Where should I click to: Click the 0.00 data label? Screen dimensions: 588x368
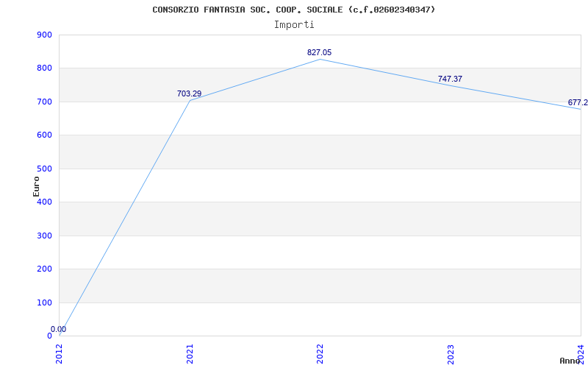[59, 329]
